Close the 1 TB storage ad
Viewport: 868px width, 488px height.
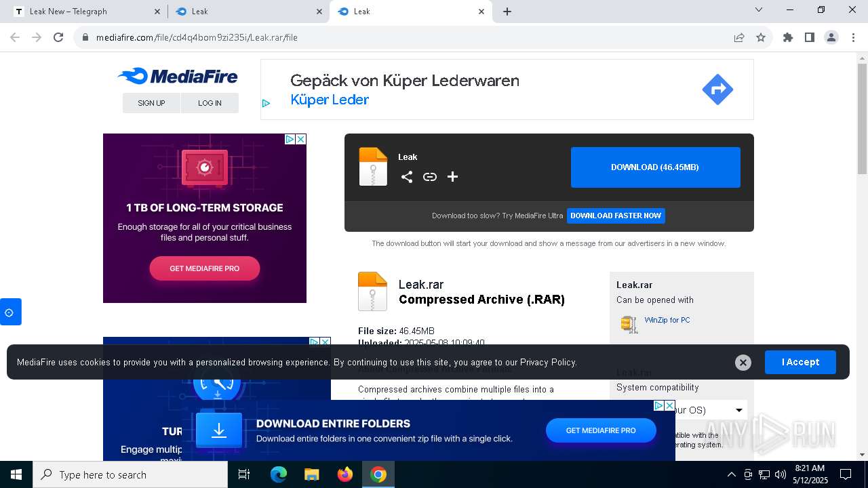pos(301,139)
